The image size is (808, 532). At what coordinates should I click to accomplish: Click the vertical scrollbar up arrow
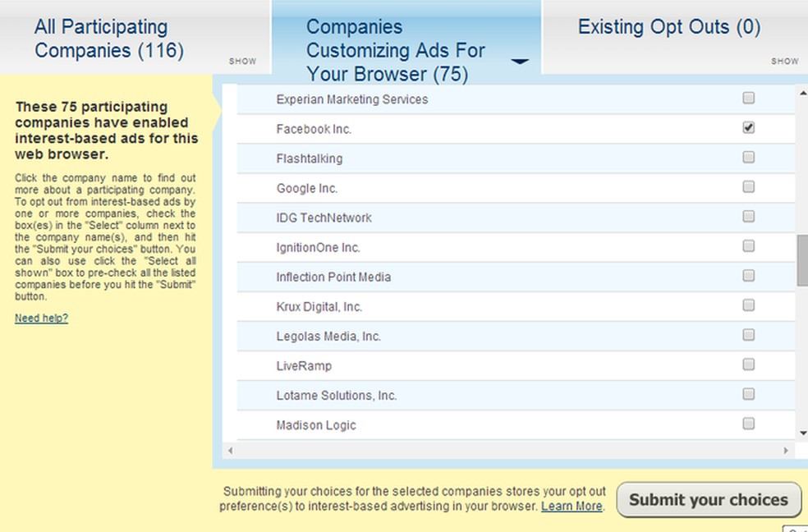[802, 94]
